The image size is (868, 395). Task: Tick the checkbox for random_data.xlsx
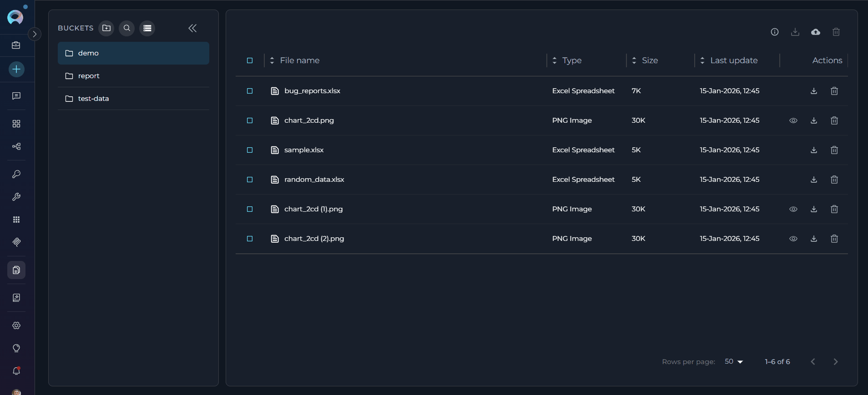[x=250, y=180]
